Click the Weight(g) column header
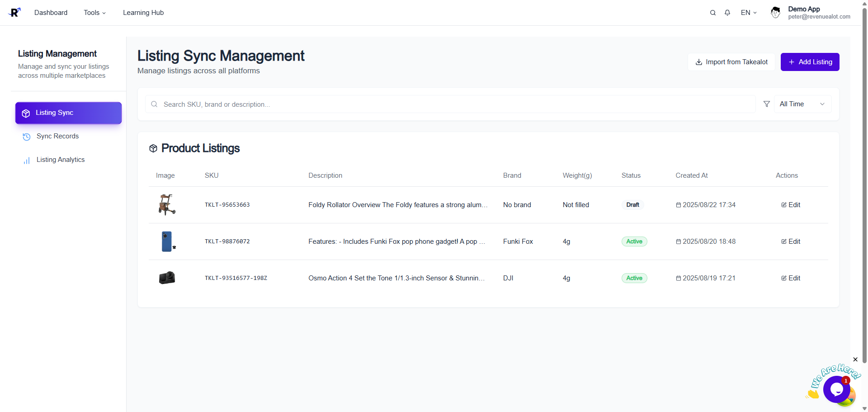The image size is (868, 412). (577, 175)
